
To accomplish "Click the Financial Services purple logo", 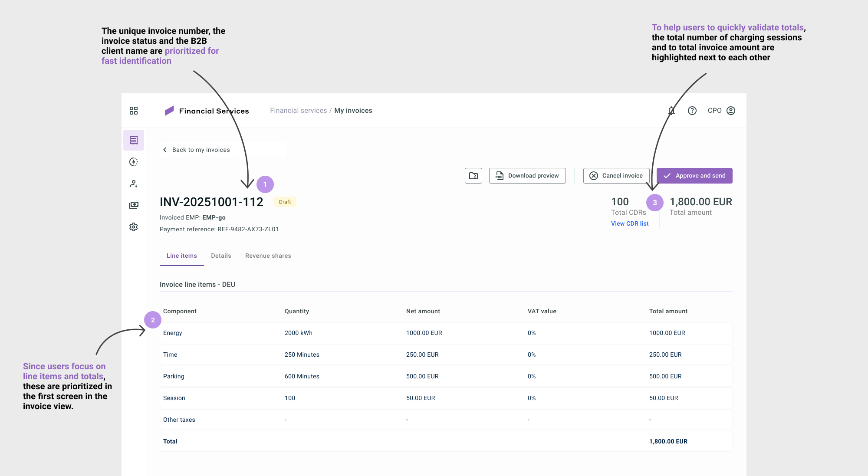I will tap(169, 111).
